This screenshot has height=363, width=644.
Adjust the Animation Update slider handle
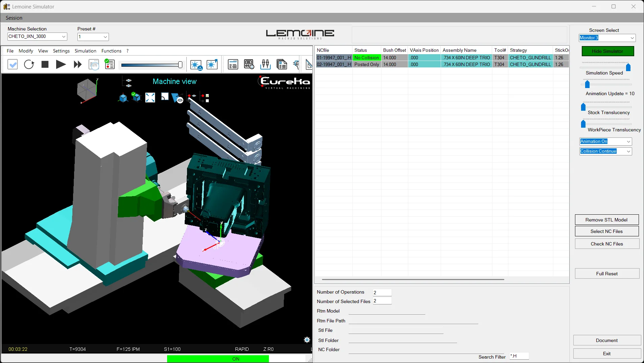(587, 84)
